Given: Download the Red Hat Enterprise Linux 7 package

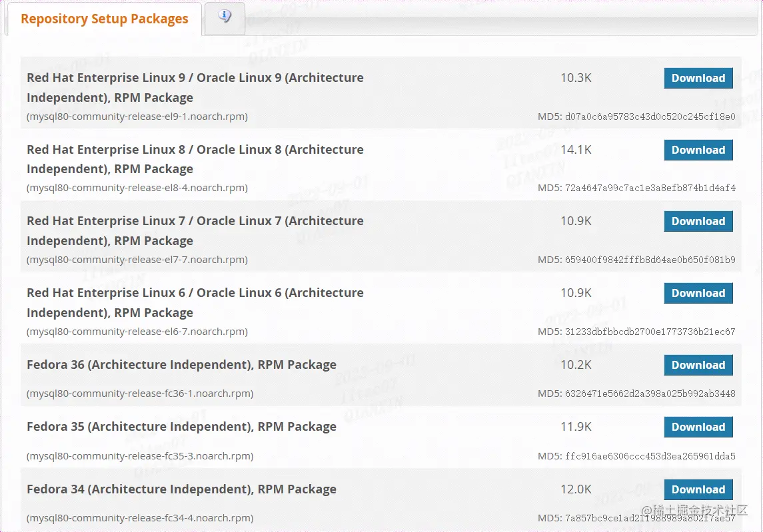Looking at the screenshot, I should click(x=698, y=221).
